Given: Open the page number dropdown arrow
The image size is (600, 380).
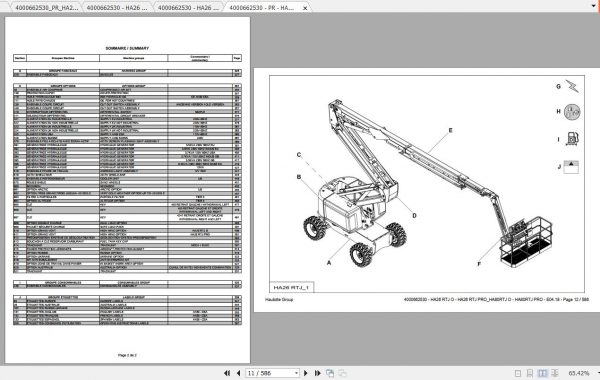Looking at the screenshot, I should 296,373.
